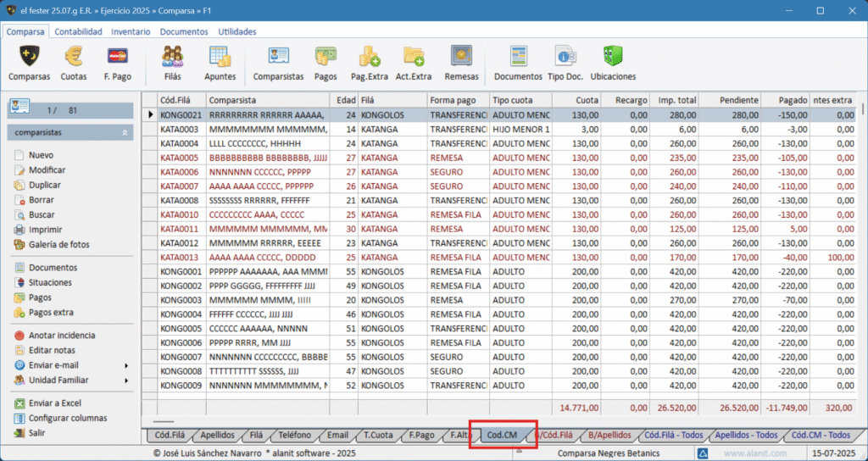Viewport: 868px width, 461px height.
Task: Open Tipo Doc. toolbar icon
Action: pyautogui.click(x=566, y=62)
